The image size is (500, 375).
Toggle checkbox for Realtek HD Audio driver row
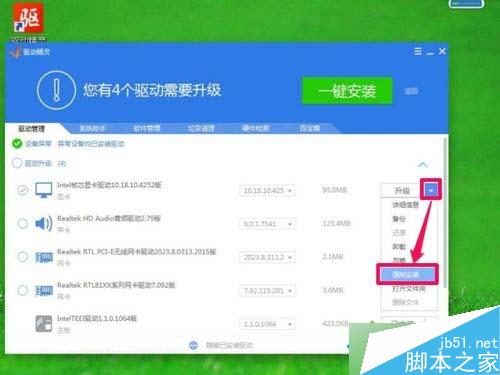tap(22, 223)
